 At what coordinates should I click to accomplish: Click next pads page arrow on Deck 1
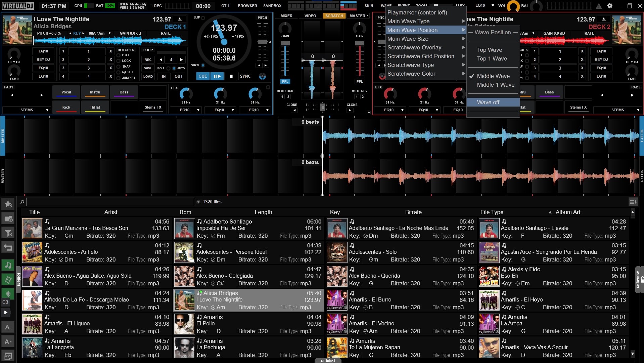coord(42,95)
